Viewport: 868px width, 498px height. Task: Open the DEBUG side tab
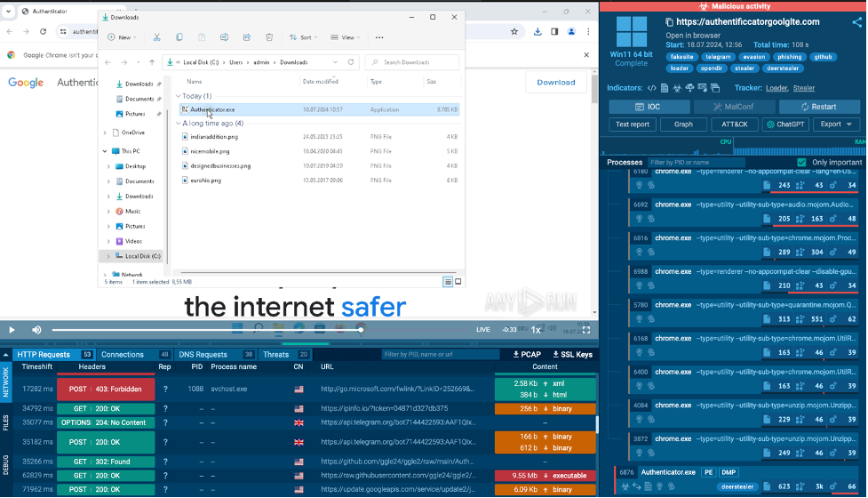5,465
